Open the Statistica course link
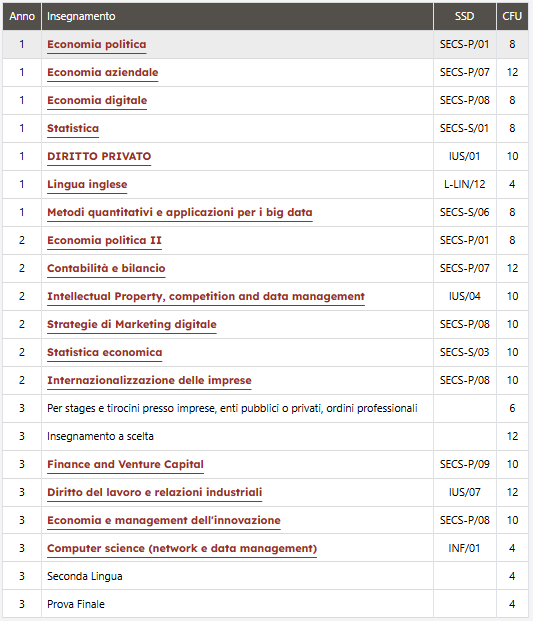Screen dimensions: 533x621 click(73, 128)
